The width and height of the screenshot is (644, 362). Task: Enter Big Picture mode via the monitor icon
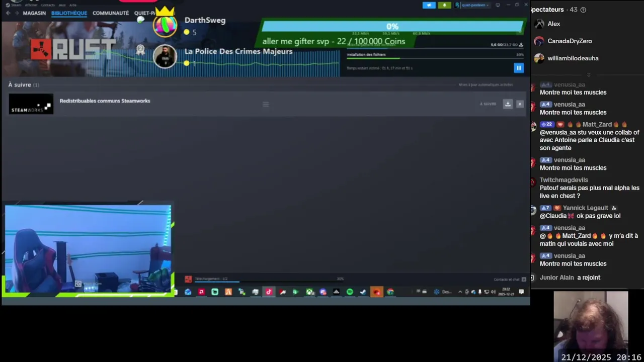point(498,5)
